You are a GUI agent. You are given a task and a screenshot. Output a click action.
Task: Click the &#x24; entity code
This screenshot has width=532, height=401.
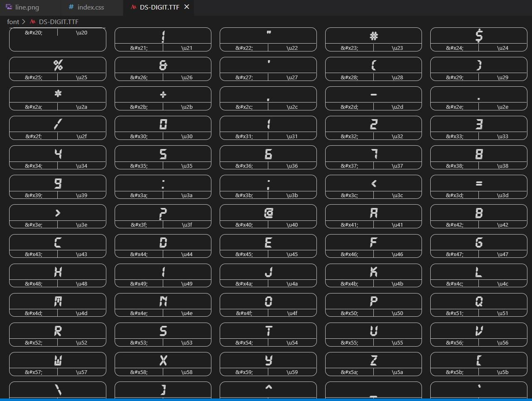(x=455, y=48)
